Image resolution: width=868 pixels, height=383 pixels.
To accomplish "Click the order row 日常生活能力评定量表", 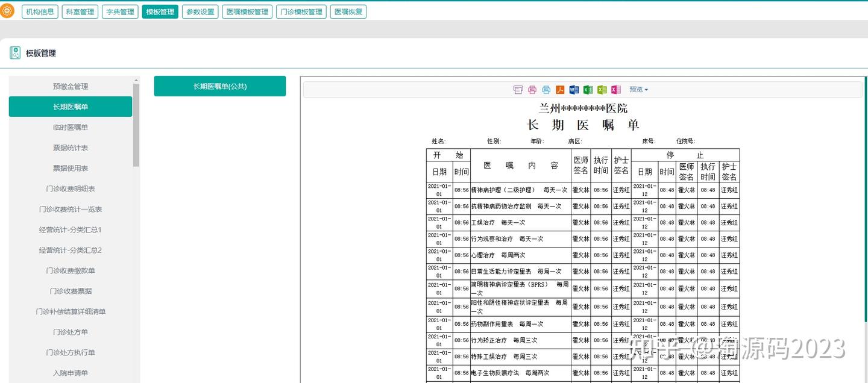I will tap(520, 271).
